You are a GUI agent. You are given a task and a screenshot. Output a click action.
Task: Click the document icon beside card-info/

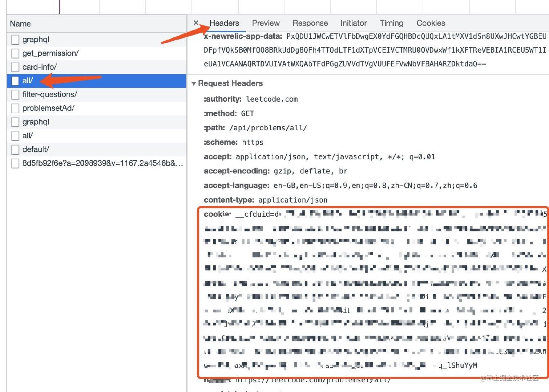click(15, 67)
